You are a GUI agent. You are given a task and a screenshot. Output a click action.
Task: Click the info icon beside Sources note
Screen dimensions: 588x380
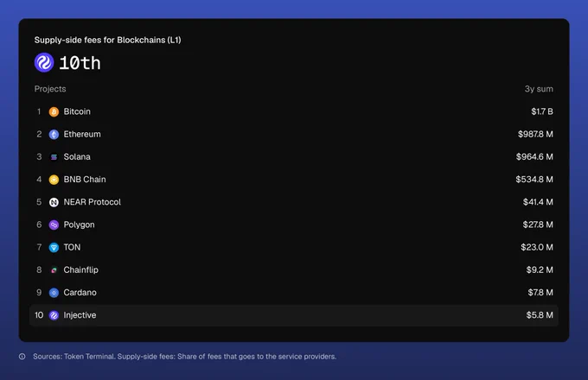[x=22, y=357]
